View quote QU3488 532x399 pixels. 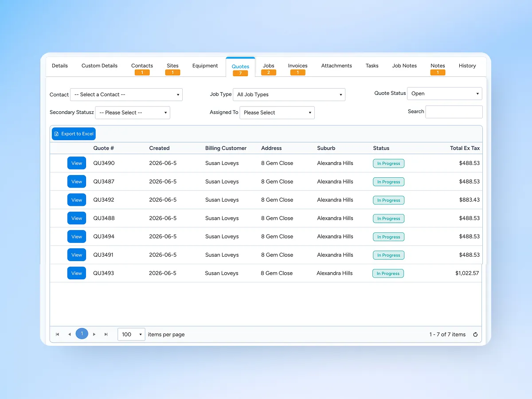[x=77, y=218]
